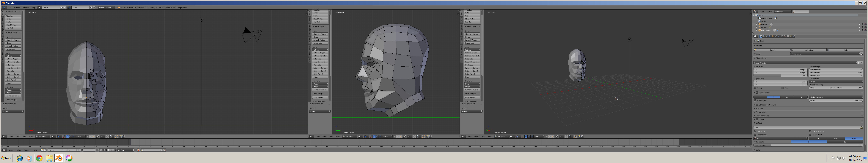The height and width of the screenshot is (163, 868).
Task: Open the Render menu in top bar
Action: click(x=17, y=7)
